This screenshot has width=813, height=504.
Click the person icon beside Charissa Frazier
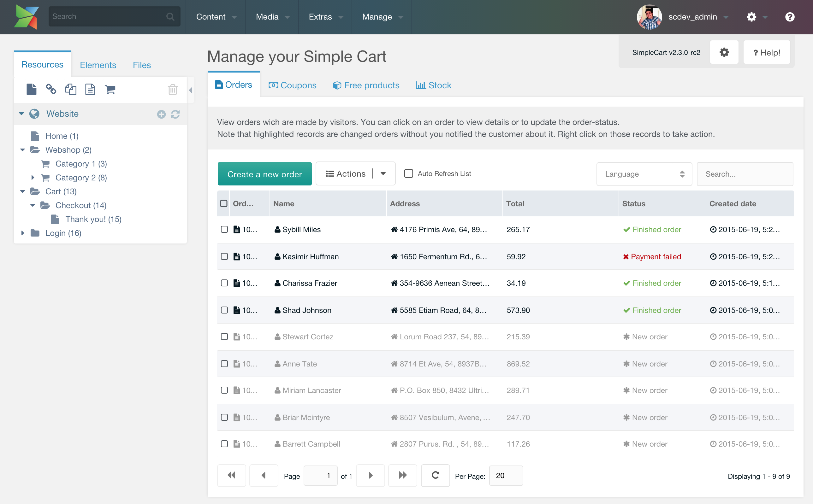click(277, 283)
